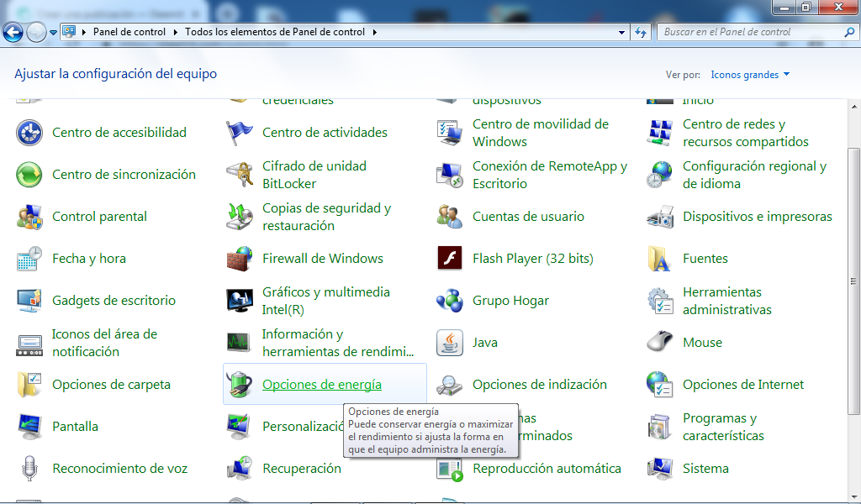Open Cifrado de unidad BitLocker icon

tap(240, 175)
